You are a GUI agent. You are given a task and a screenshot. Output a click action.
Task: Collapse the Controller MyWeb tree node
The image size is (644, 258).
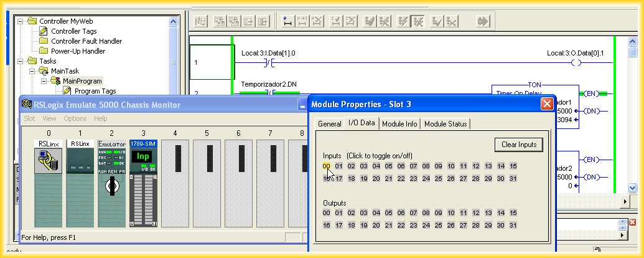click(x=20, y=21)
